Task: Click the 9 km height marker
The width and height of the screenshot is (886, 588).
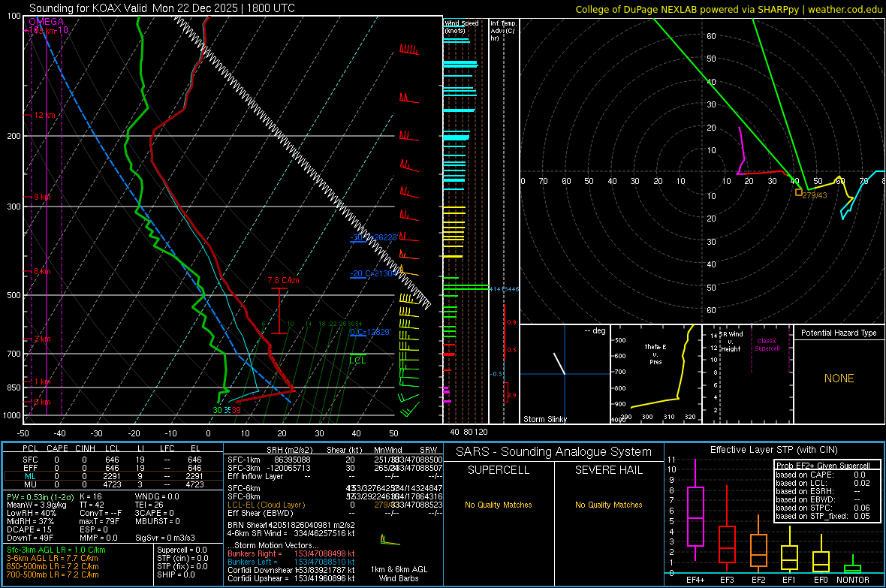Action: pos(42,197)
